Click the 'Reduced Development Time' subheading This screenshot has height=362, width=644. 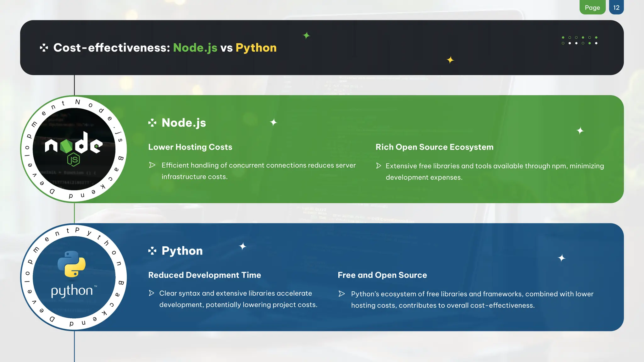(204, 275)
